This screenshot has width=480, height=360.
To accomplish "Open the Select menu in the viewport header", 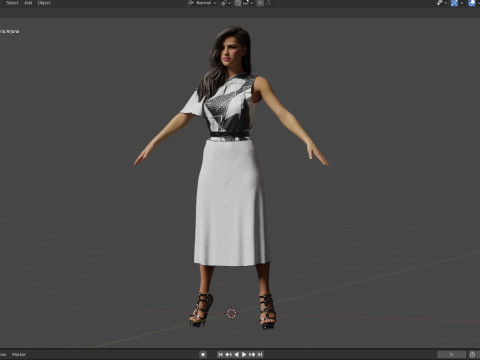I will (12, 3).
